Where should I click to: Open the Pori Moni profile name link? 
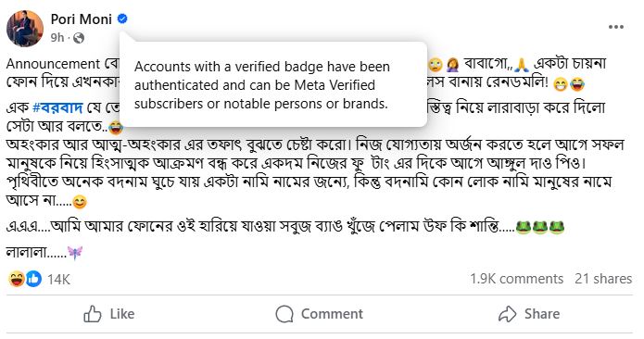(82, 19)
